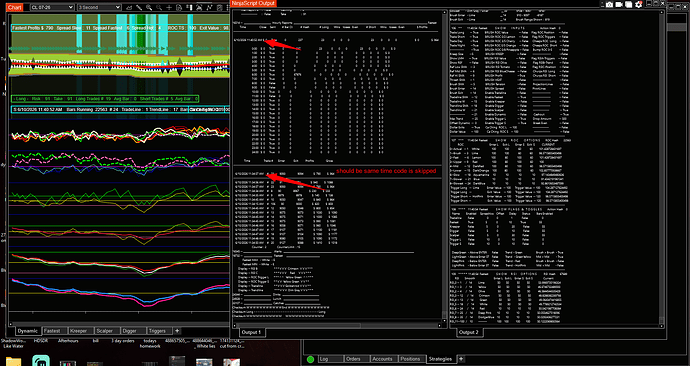Open the Strategies tab in Control Center
This screenshot has width=690, height=366.
[440, 359]
